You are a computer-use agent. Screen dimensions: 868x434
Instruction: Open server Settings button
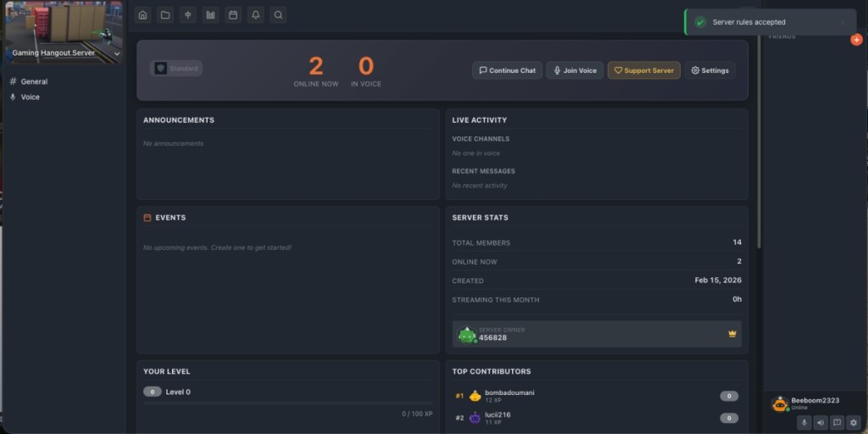tap(709, 70)
